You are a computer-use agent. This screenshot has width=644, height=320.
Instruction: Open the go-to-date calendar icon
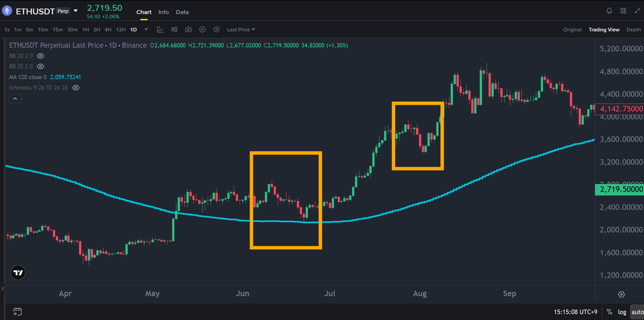tap(17, 311)
